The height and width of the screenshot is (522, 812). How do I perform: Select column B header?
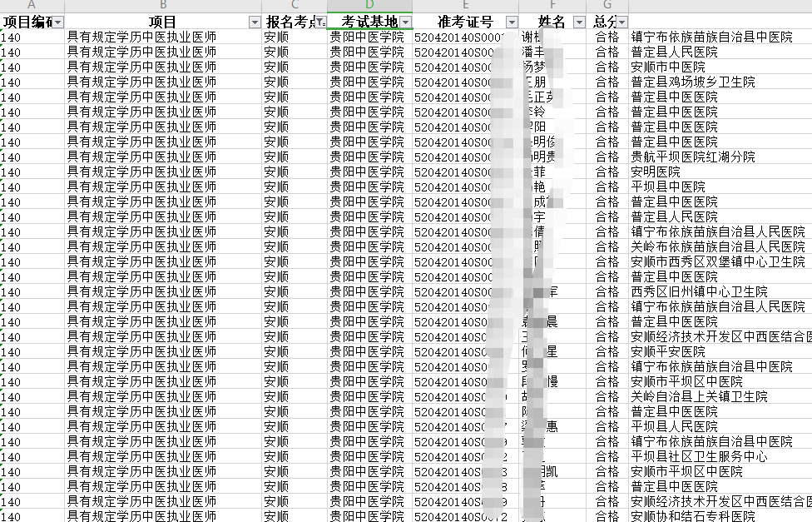163,6
